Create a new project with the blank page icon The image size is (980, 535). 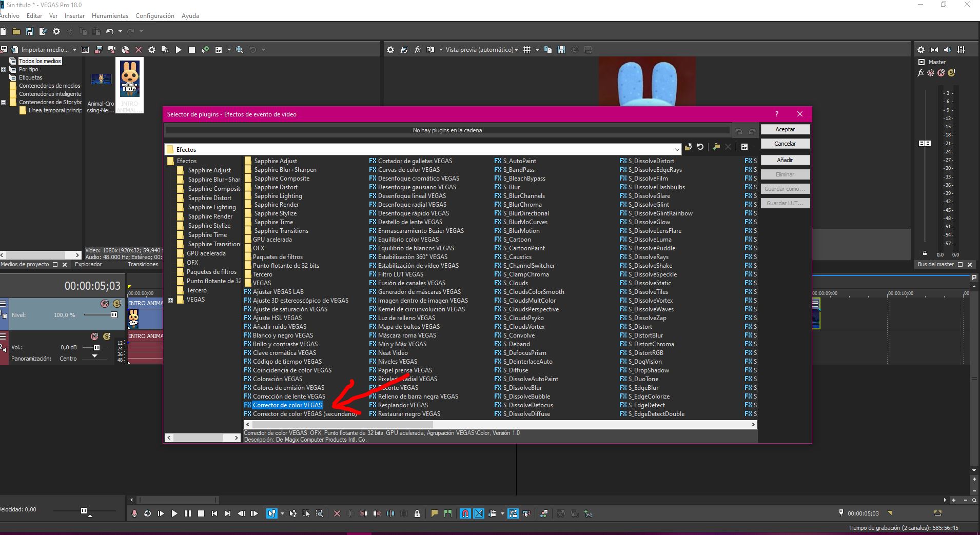pos(3,31)
